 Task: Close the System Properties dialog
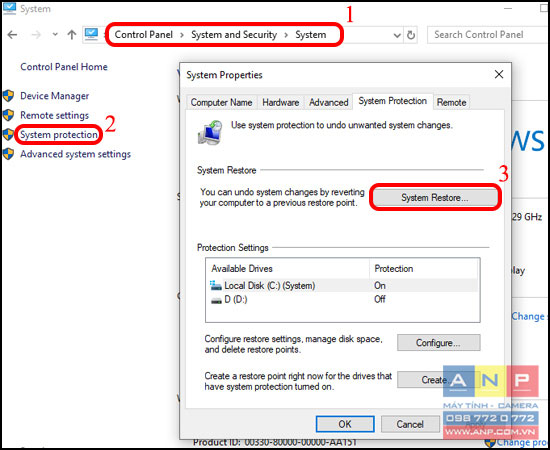[499, 74]
